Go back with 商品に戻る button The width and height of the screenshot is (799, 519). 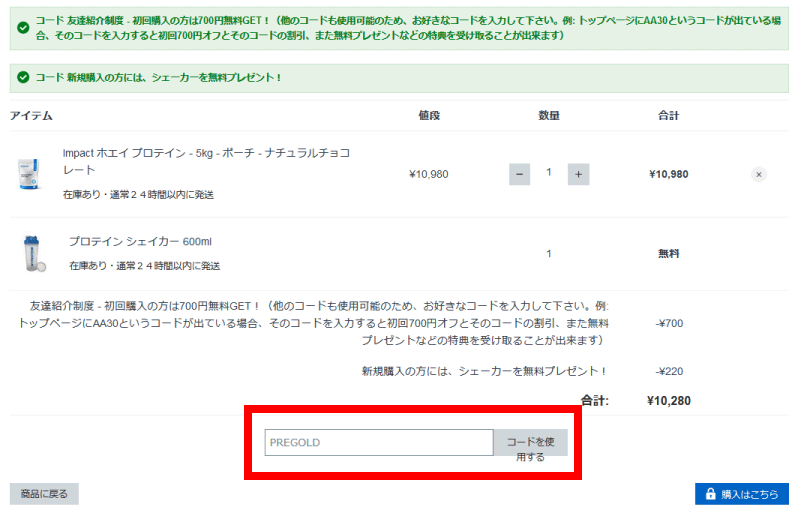(44, 494)
